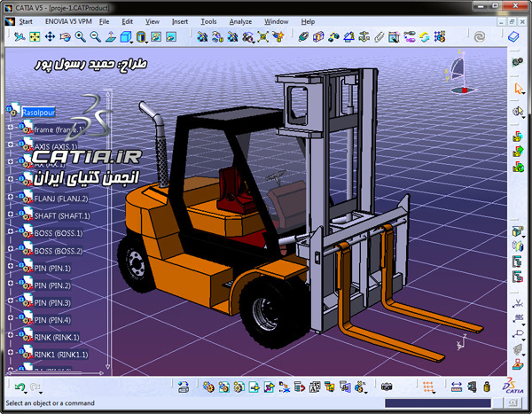532x414 pixels.
Task: Open the File menu
Action: tap(104, 21)
